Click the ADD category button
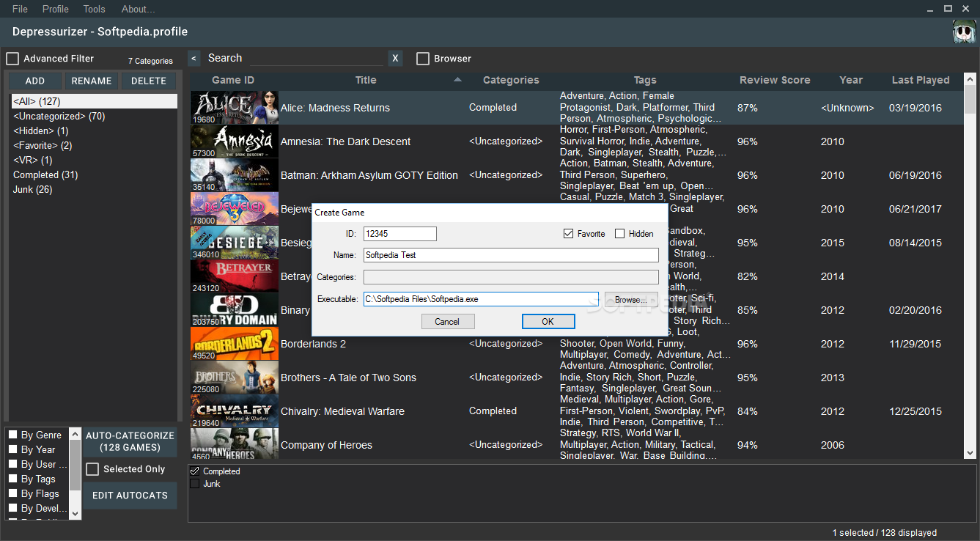980x541 pixels. tap(35, 81)
